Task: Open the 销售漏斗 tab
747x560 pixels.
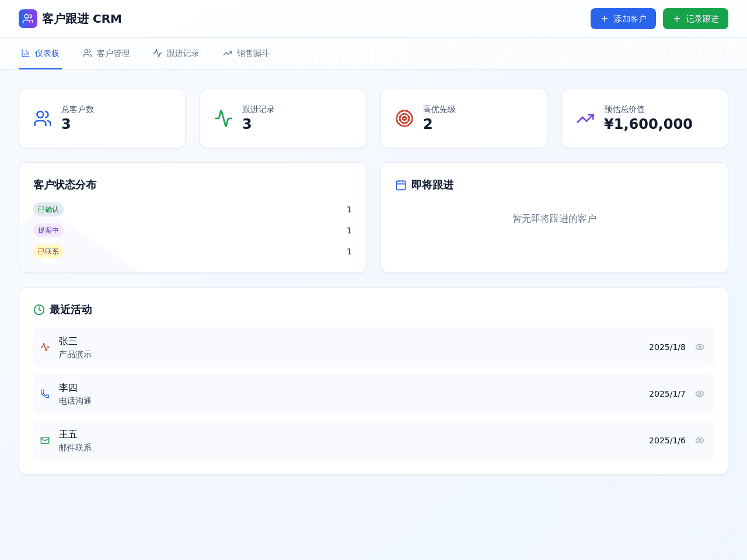Action: click(x=246, y=54)
